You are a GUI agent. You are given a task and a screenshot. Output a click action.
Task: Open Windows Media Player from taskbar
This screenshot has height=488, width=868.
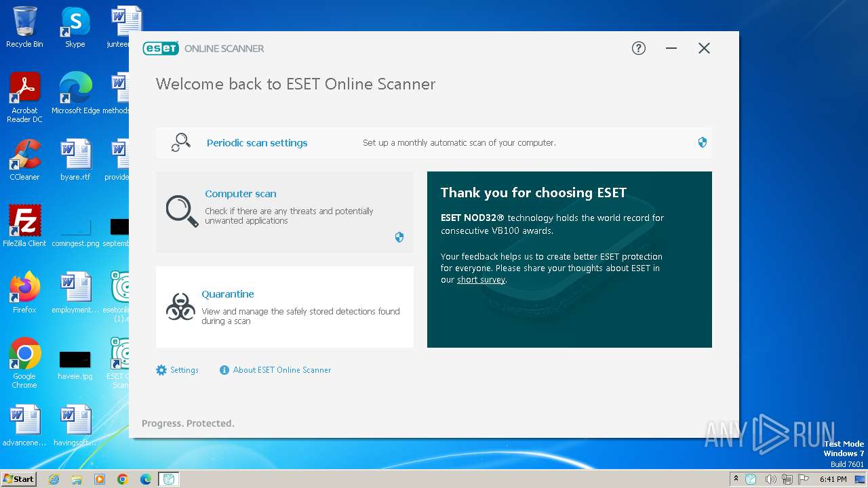pyautogui.click(x=100, y=479)
